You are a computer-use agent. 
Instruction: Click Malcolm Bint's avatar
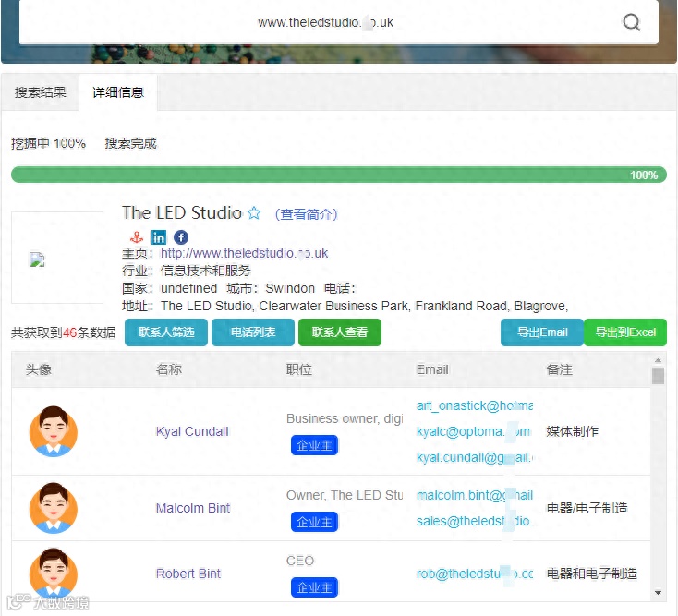point(54,508)
